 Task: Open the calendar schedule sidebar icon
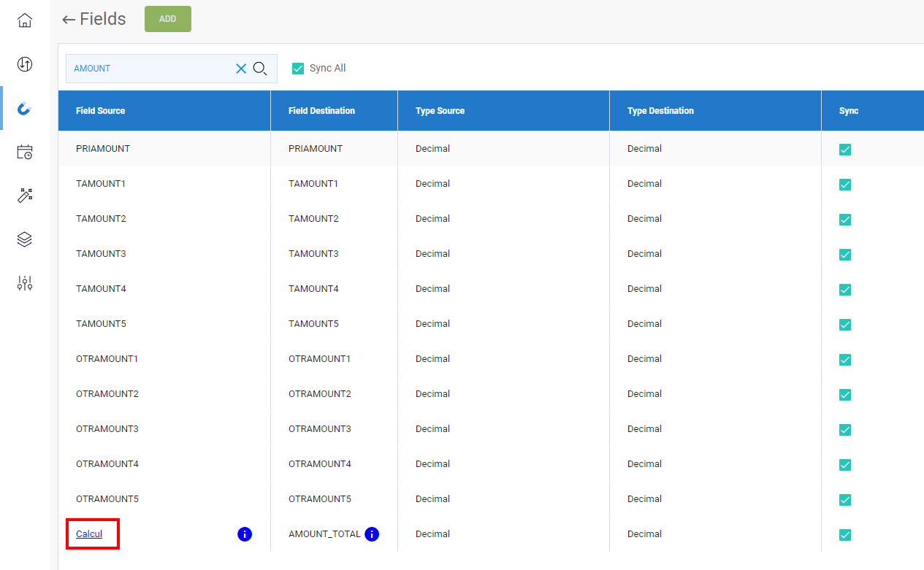pyautogui.click(x=25, y=152)
